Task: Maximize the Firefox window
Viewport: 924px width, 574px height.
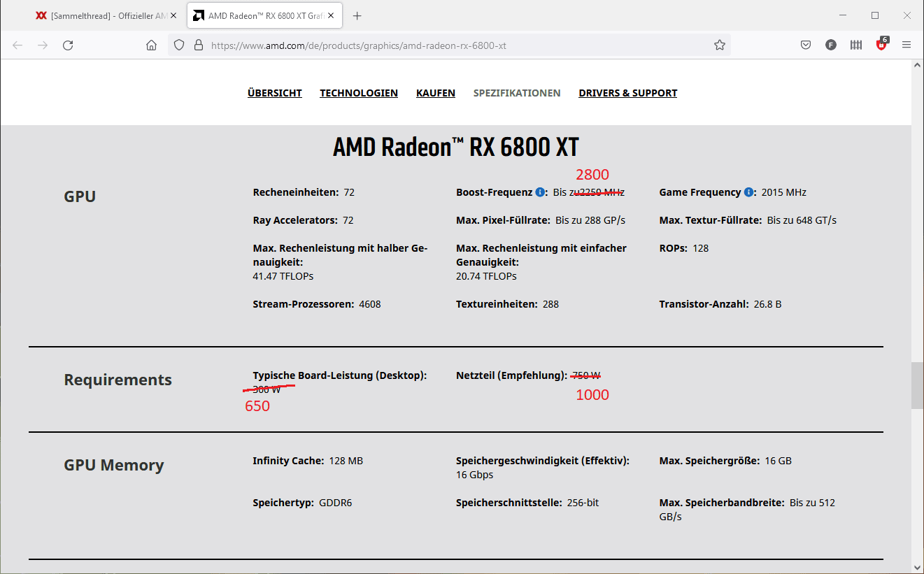Action: point(875,15)
